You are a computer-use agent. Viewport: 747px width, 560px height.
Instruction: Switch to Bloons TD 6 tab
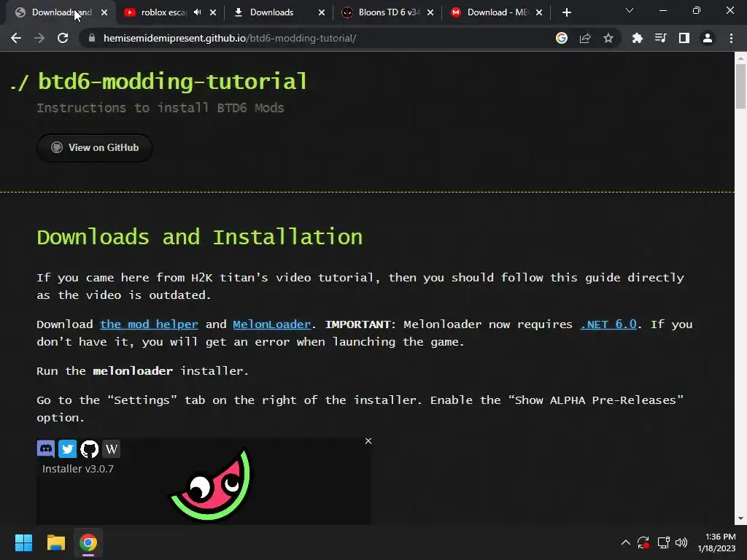(x=390, y=12)
